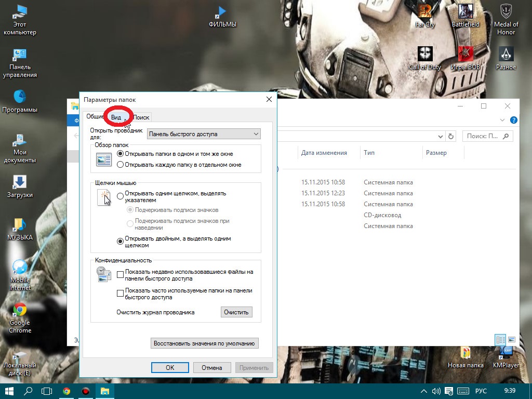The width and height of the screenshot is (532, 399).
Task: Confirm dialog with OK button
Action: coord(170,367)
